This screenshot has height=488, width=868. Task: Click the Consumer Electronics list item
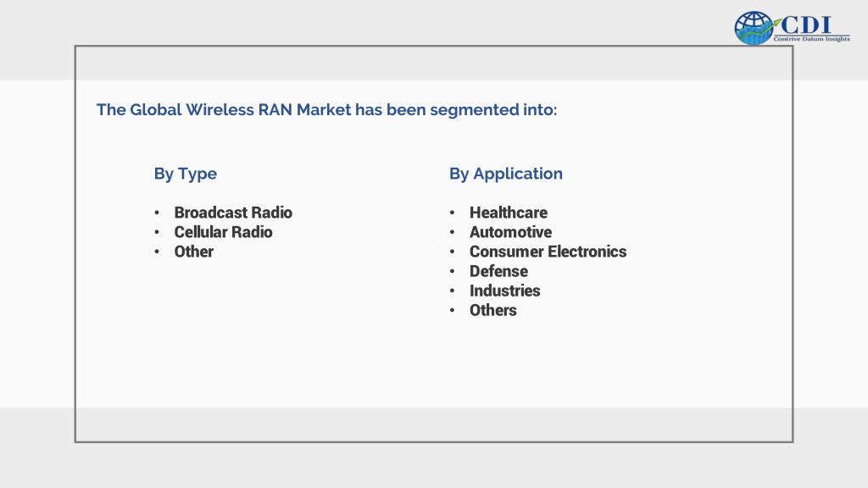tap(548, 252)
